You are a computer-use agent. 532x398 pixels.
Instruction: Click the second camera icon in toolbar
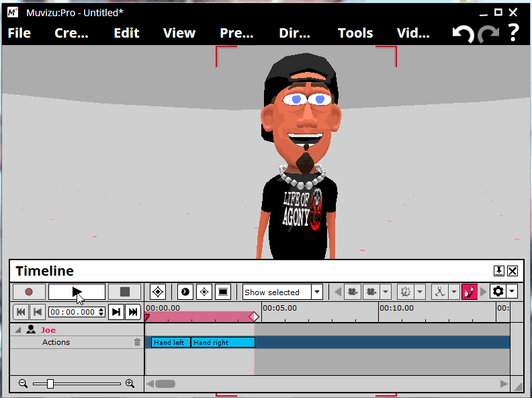click(371, 292)
